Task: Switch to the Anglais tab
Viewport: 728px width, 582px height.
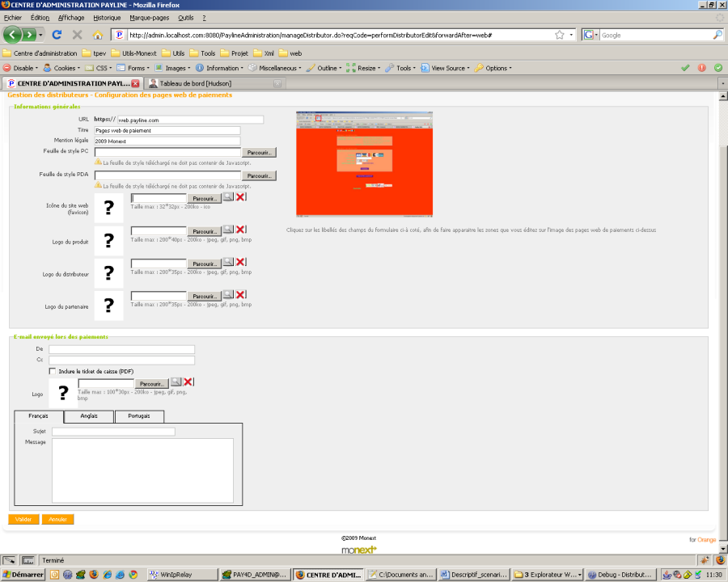Action: [89, 415]
